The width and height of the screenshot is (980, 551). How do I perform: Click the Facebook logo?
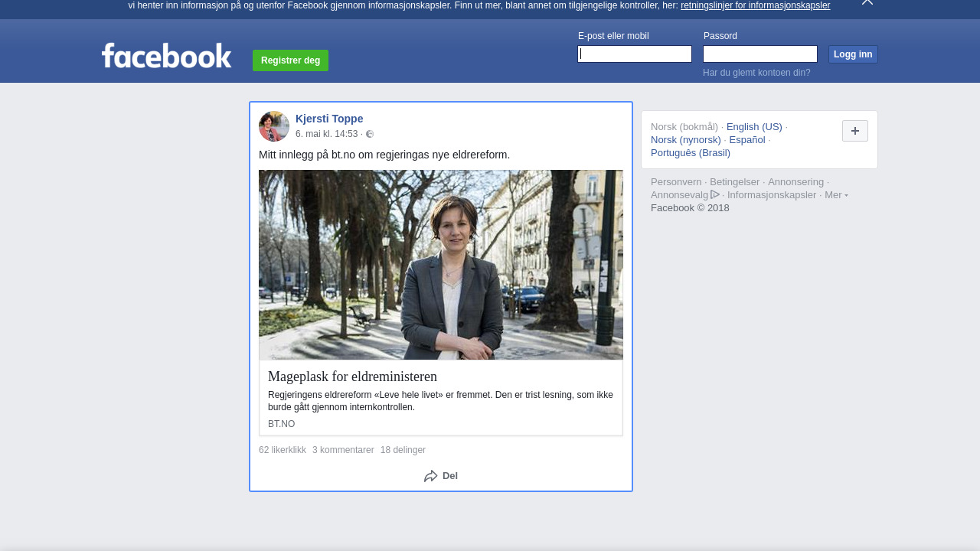pos(166,55)
